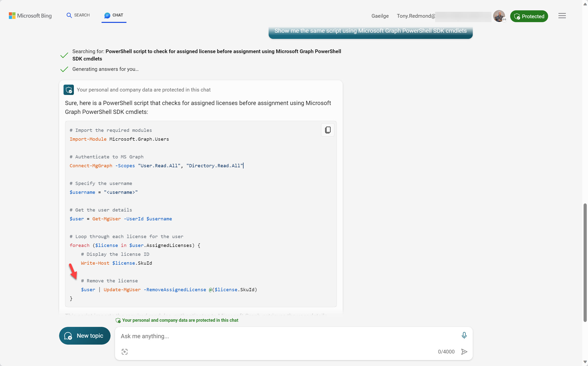This screenshot has width=588, height=366.
Task: Click the '# Authenticate to MS Graph' comment
Action: (x=107, y=157)
